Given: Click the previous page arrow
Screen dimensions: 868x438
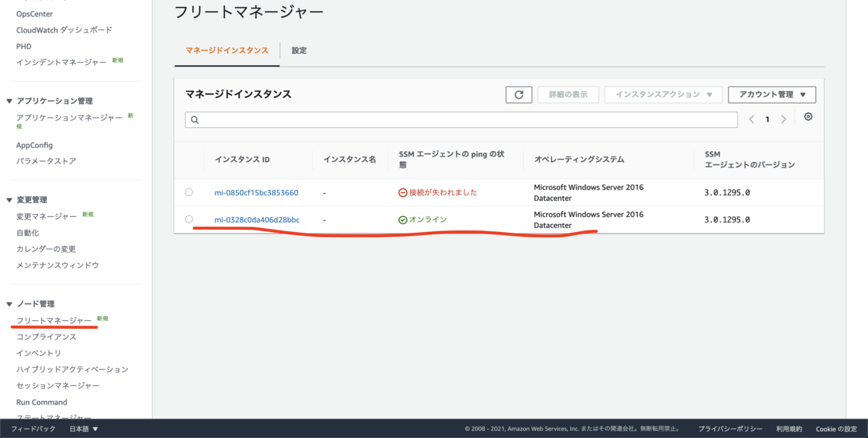Looking at the screenshot, I should (752, 119).
